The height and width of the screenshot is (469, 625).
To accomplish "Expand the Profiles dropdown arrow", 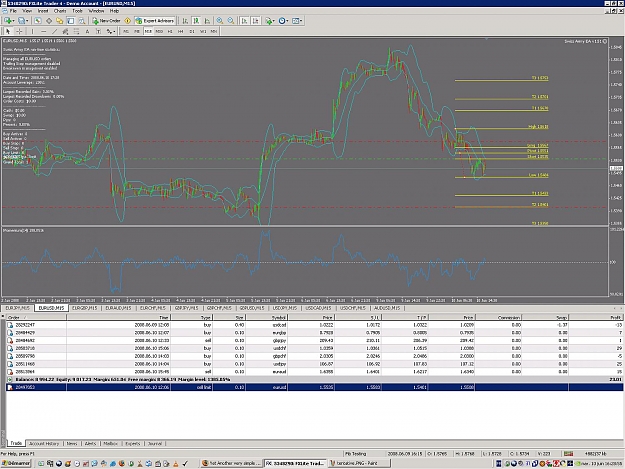I will pyautogui.click(x=27, y=21).
